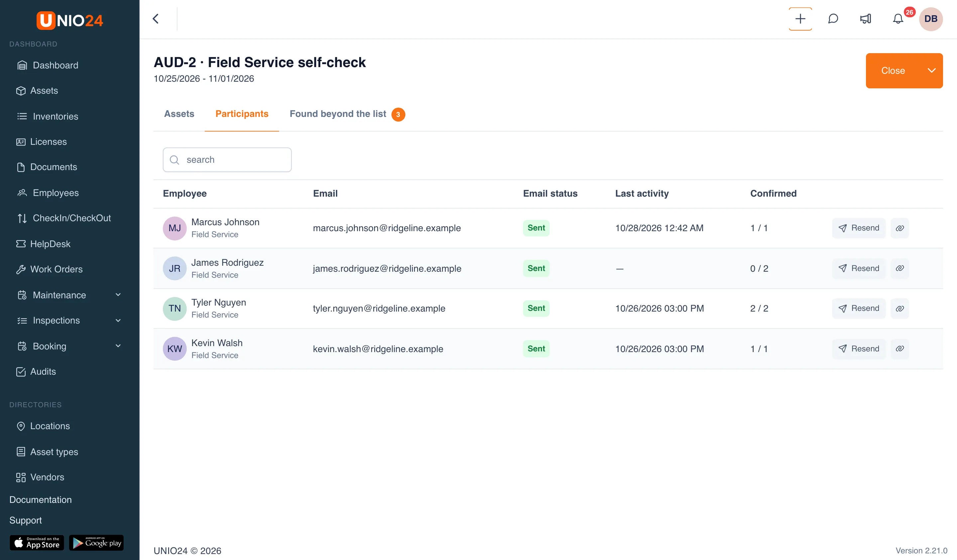Image resolution: width=957 pixels, height=560 pixels.
Task: Open Google Play download badge
Action: pos(96,542)
